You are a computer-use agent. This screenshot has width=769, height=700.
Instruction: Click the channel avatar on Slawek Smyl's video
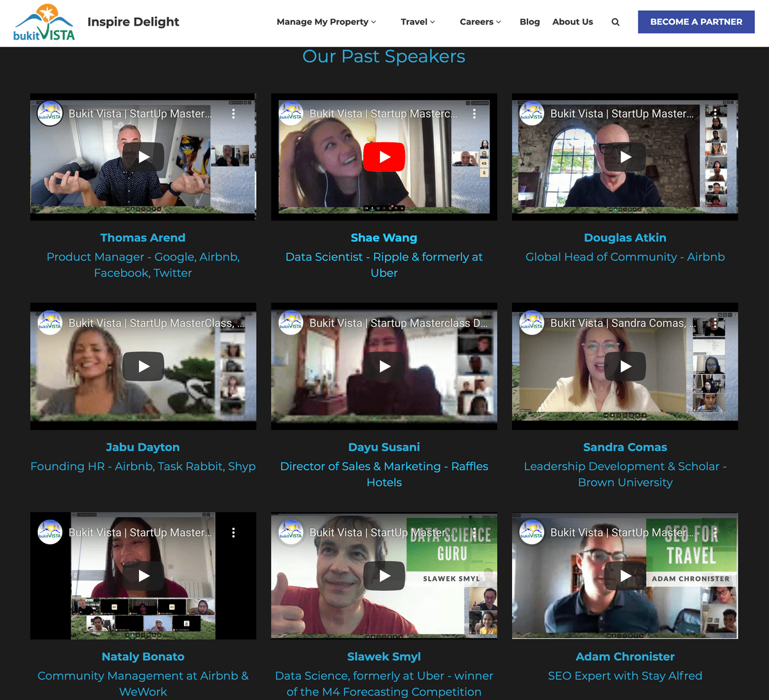point(291,532)
